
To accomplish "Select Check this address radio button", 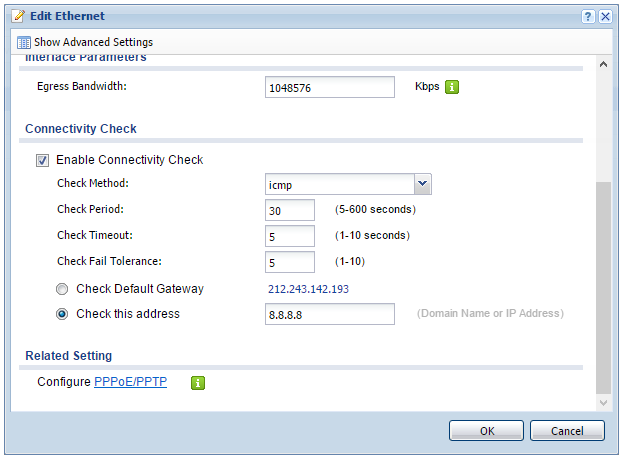I will [x=63, y=314].
